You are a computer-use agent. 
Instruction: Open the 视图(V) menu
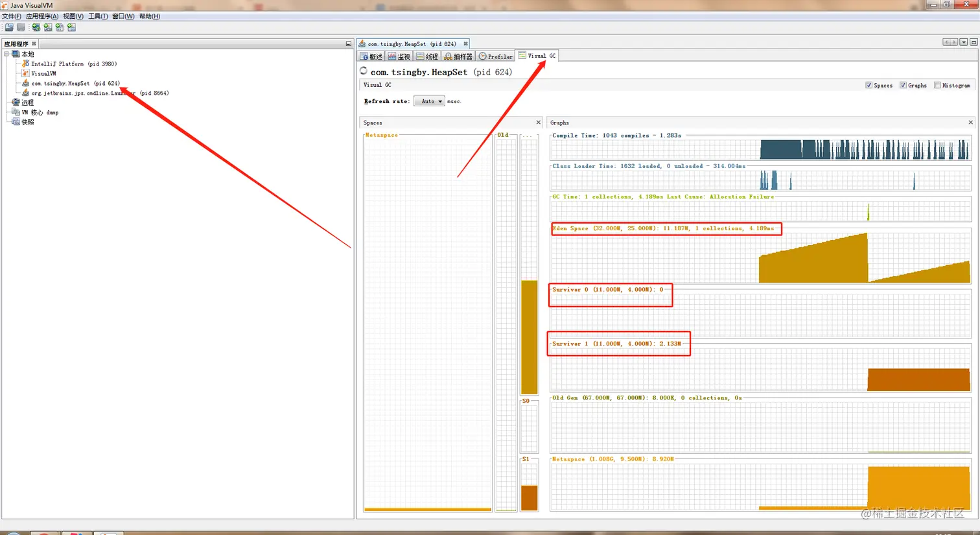coord(73,16)
